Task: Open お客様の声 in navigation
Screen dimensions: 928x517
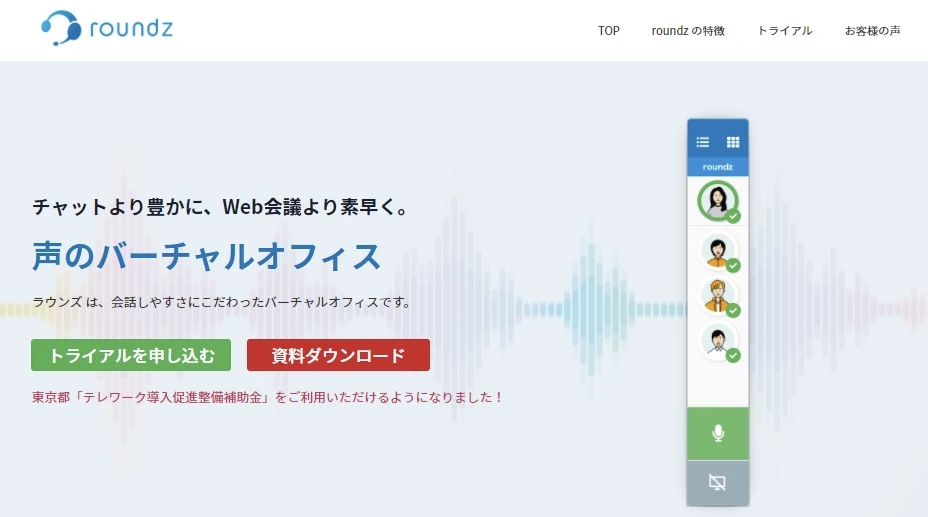Action: [872, 31]
